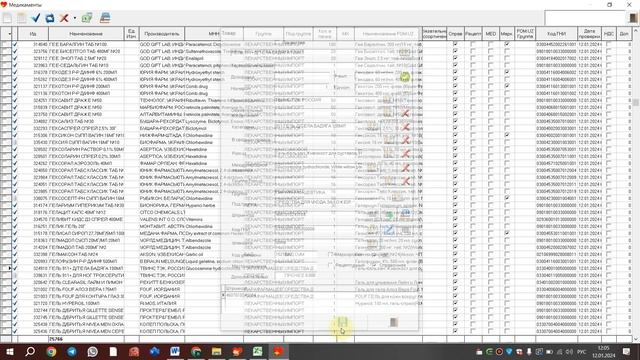Open Microsoft Excel from the taskbar
This screenshot has height=360, width=640.
[x=258, y=351]
